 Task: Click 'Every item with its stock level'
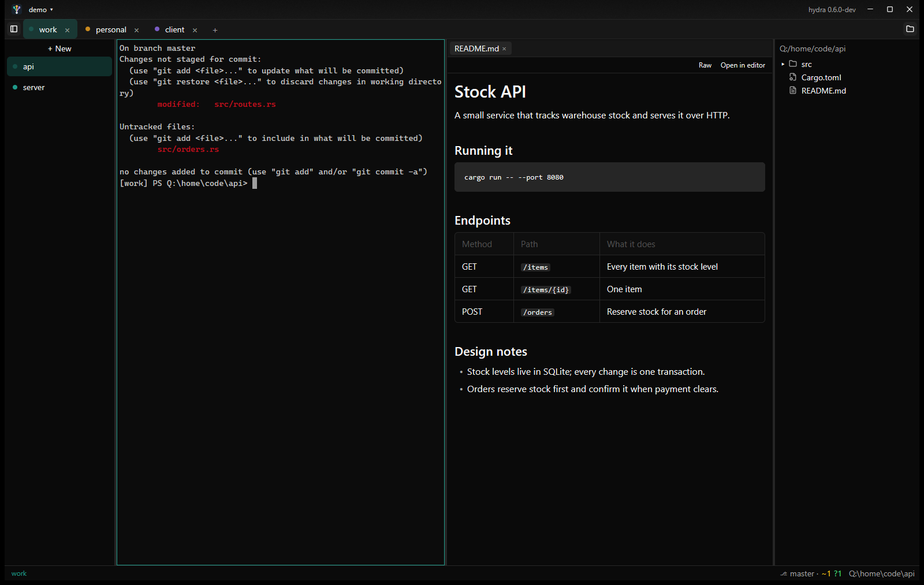click(662, 267)
